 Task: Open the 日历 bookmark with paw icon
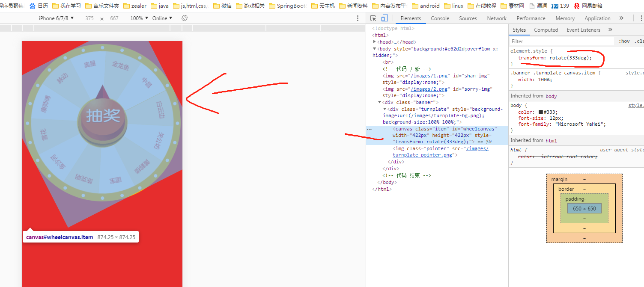(39, 6)
